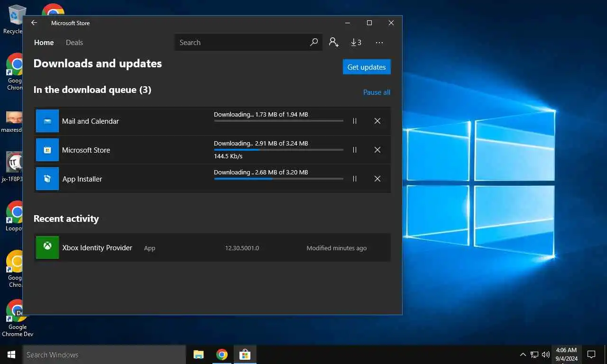The image size is (607, 364).
Task: Click the App Installer progress bar
Action: (279, 179)
